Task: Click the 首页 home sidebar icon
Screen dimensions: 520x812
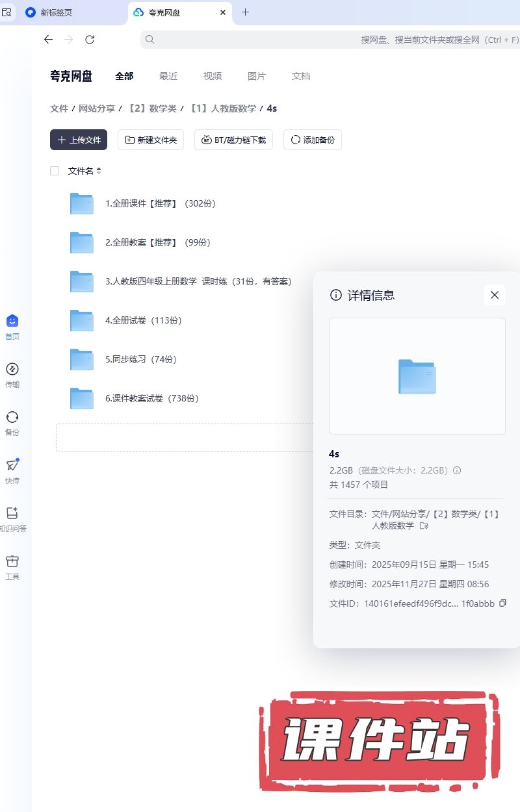Action: [x=12, y=321]
